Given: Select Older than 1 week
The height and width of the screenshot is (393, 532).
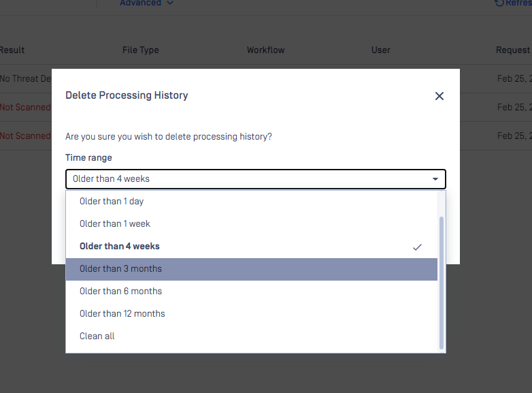Looking at the screenshot, I should (x=252, y=224).
